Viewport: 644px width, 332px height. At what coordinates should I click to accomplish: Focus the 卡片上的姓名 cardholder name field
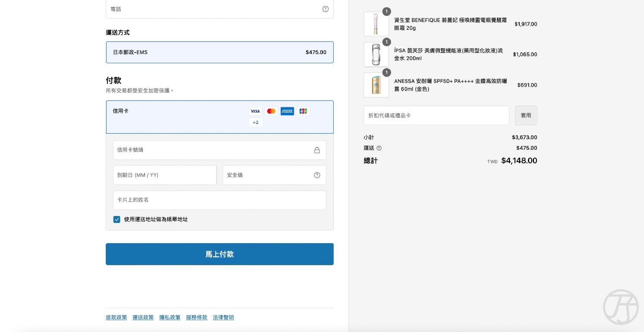(220, 200)
